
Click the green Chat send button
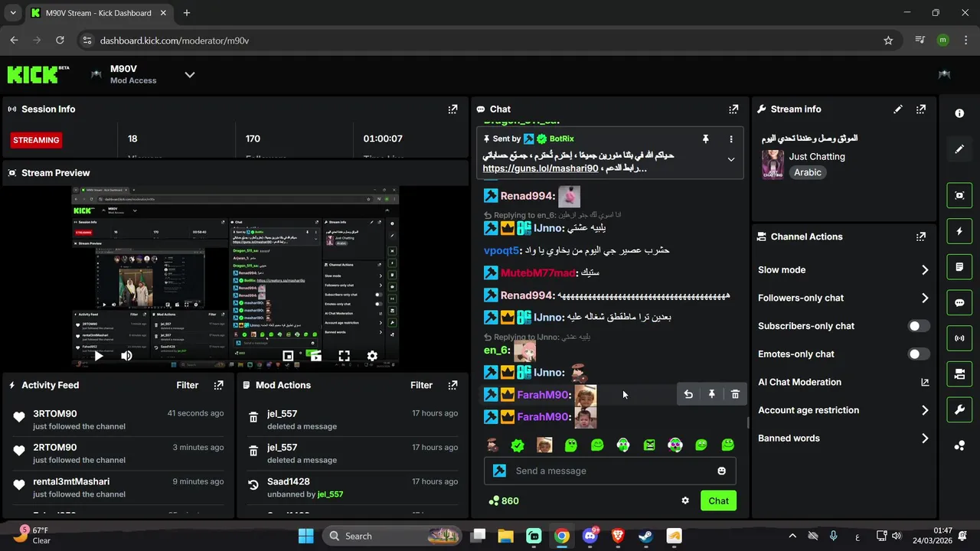pos(718,500)
